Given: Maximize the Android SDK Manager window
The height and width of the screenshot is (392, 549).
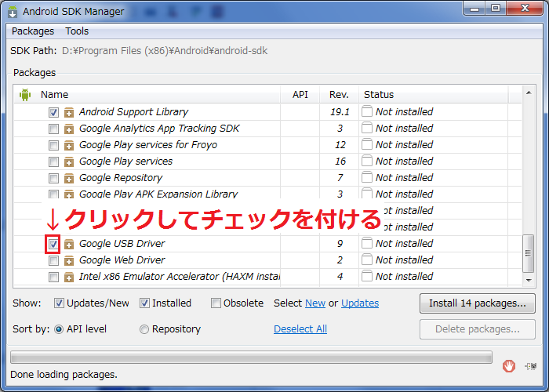Looking at the screenshot, I should pyautogui.click(x=496, y=9).
